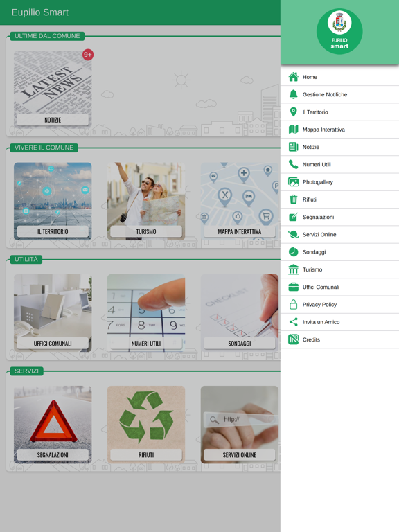Click the Photogallery picture icon
Image resolution: width=399 pixels, height=532 pixels.
pyautogui.click(x=293, y=182)
